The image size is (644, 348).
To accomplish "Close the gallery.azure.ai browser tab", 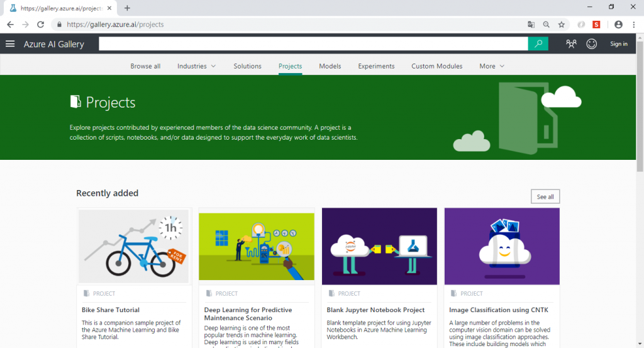I will tap(109, 8).
